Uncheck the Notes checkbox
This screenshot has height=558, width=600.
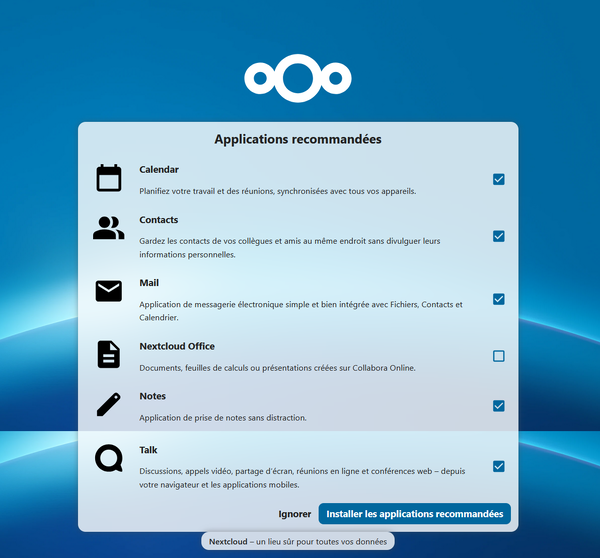tap(499, 406)
